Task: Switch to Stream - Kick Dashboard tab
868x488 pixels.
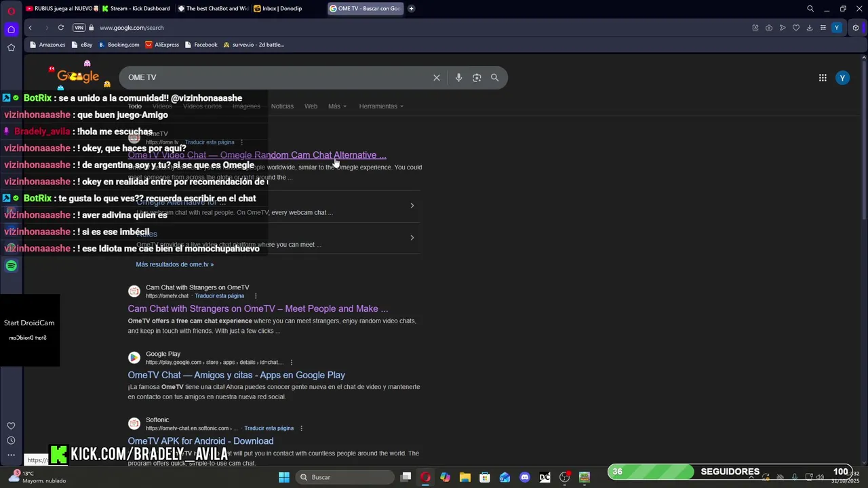Action: [136, 9]
